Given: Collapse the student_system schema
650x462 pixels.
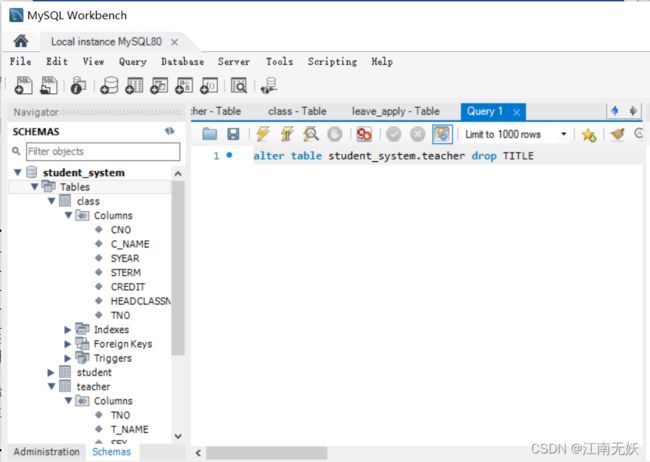Looking at the screenshot, I should click(x=18, y=172).
